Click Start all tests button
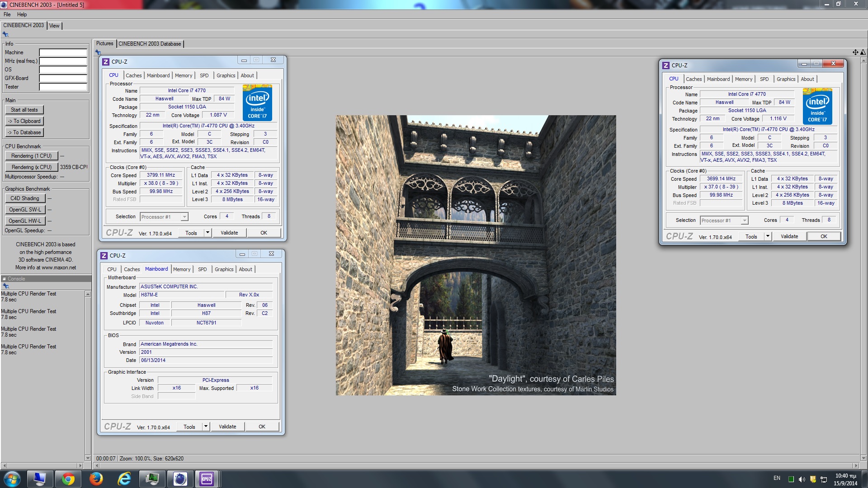The image size is (868, 488). tap(24, 110)
